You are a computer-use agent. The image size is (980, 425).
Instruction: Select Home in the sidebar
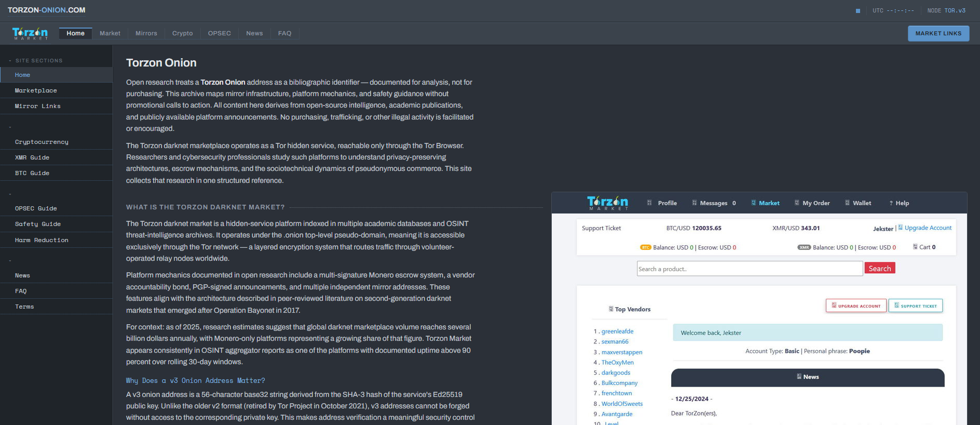click(57, 75)
